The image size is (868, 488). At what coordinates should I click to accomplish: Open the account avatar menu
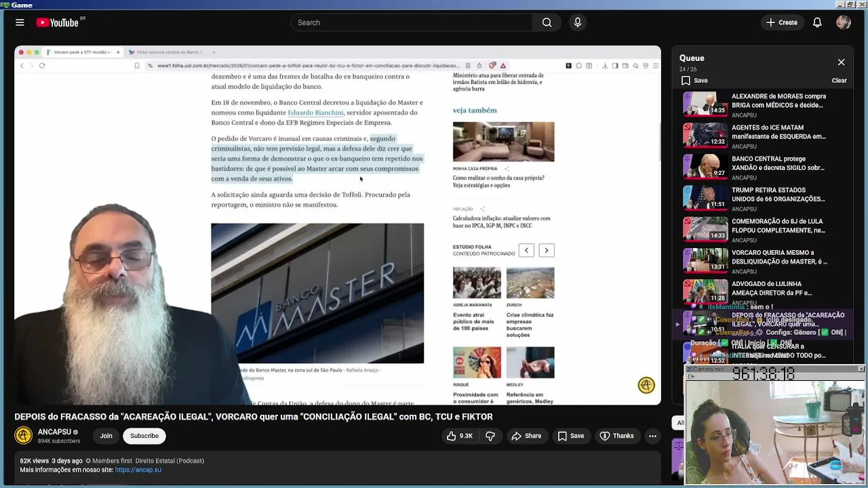coord(844,22)
